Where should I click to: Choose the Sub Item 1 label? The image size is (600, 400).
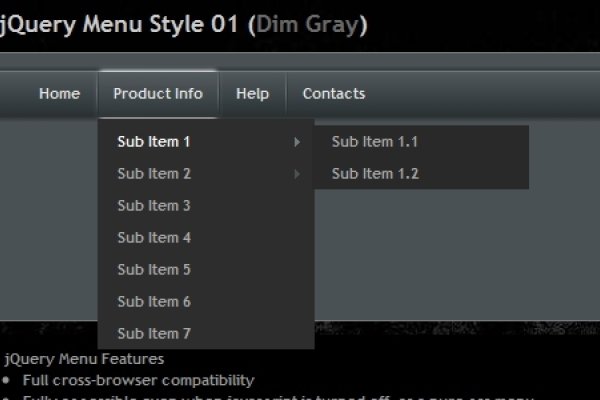[x=154, y=142]
